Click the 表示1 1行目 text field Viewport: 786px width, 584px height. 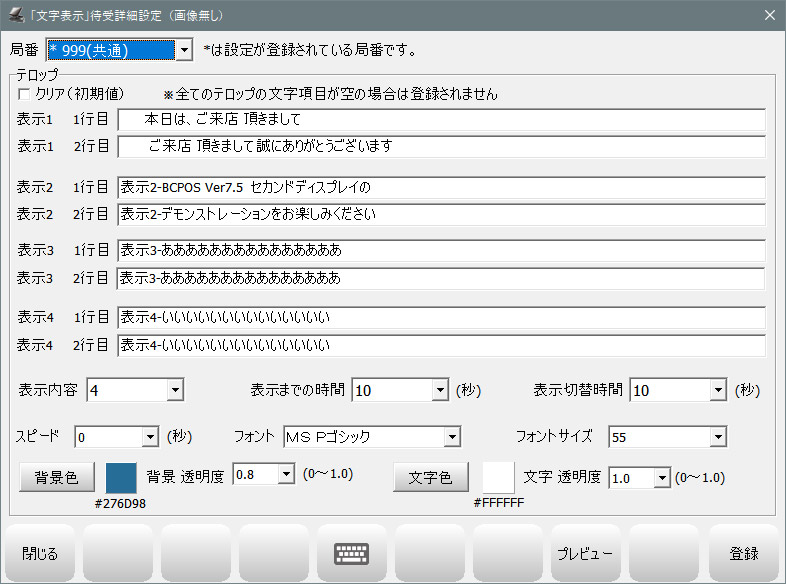coord(440,120)
